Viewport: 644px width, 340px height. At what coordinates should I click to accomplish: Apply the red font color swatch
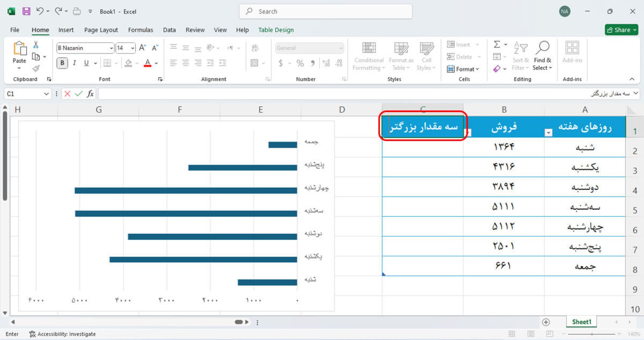pyautogui.click(x=148, y=63)
